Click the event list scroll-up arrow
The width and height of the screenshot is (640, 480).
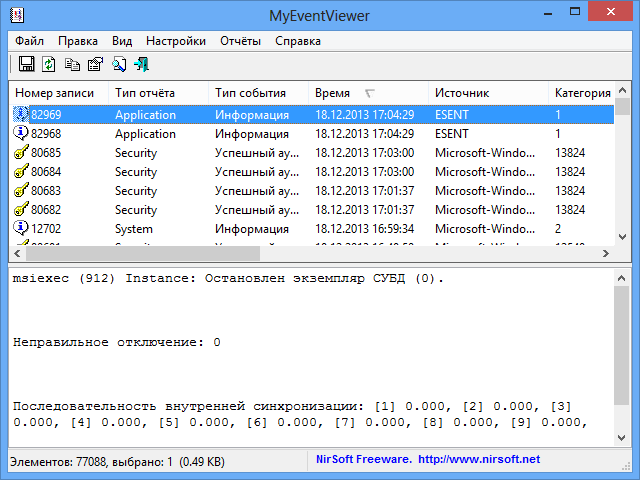coord(622,90)
